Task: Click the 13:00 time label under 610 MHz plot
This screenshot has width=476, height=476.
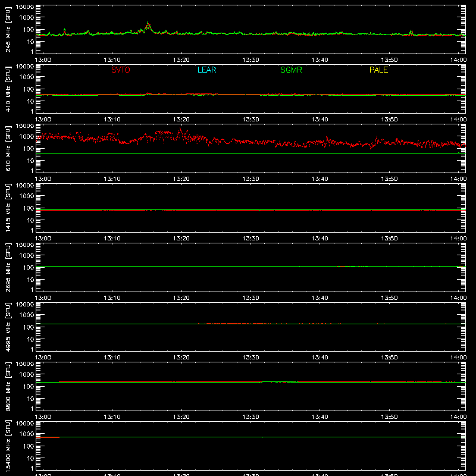Action: point(43,179)
